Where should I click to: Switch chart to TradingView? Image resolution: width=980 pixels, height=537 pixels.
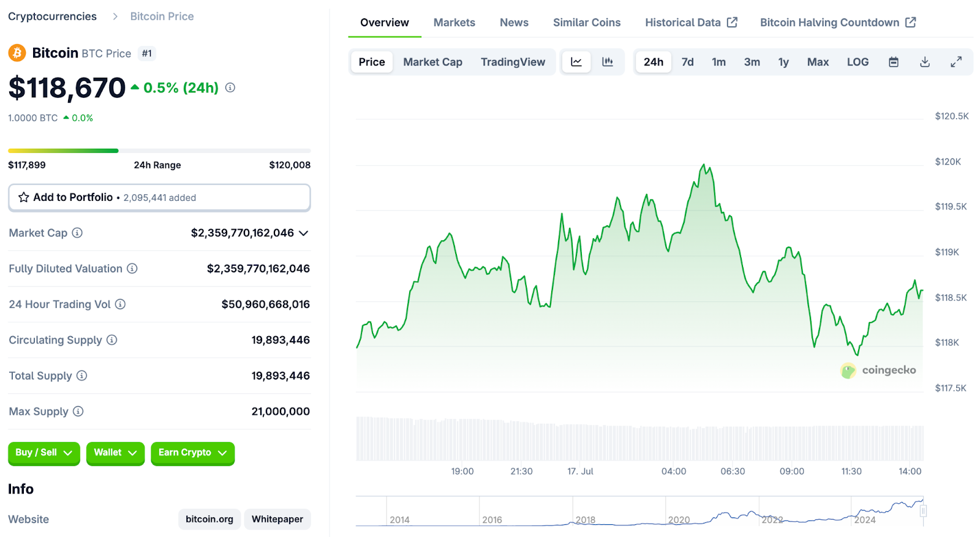click(x=513, y=62)
